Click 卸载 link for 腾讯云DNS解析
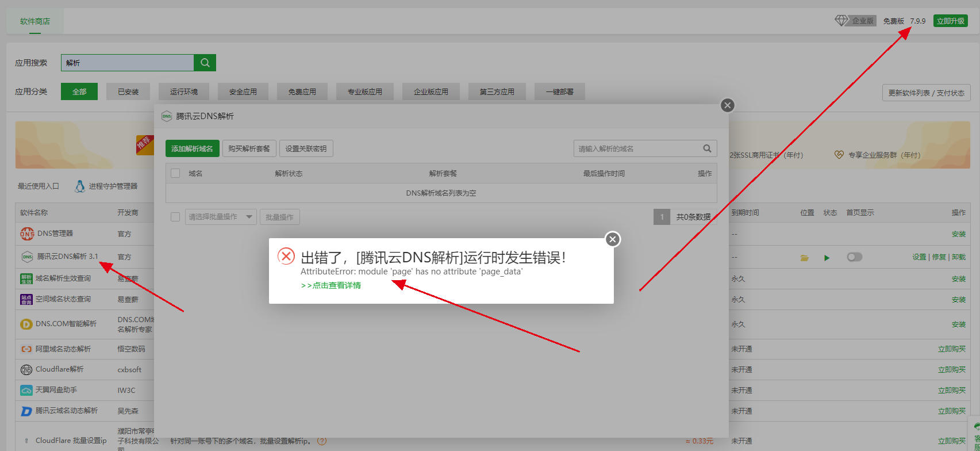The width and height of the screenshot is (980, 451). (x=959, y=257)
